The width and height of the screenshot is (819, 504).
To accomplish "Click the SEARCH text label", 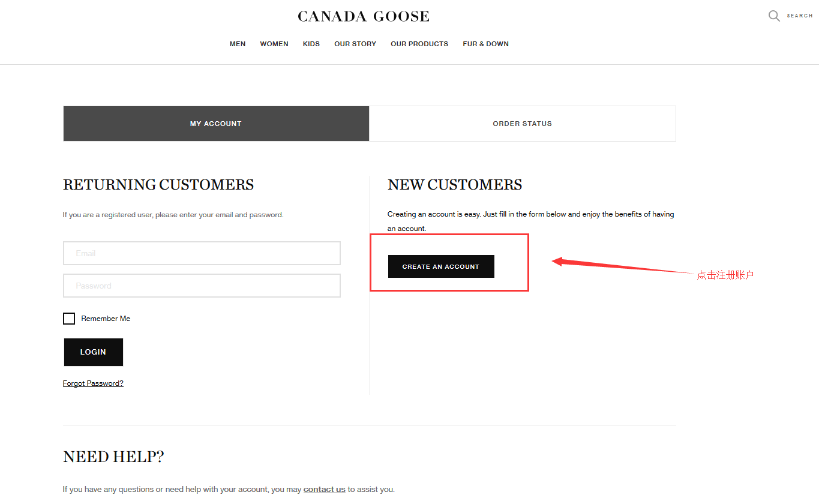I will (x=800, y=16).
